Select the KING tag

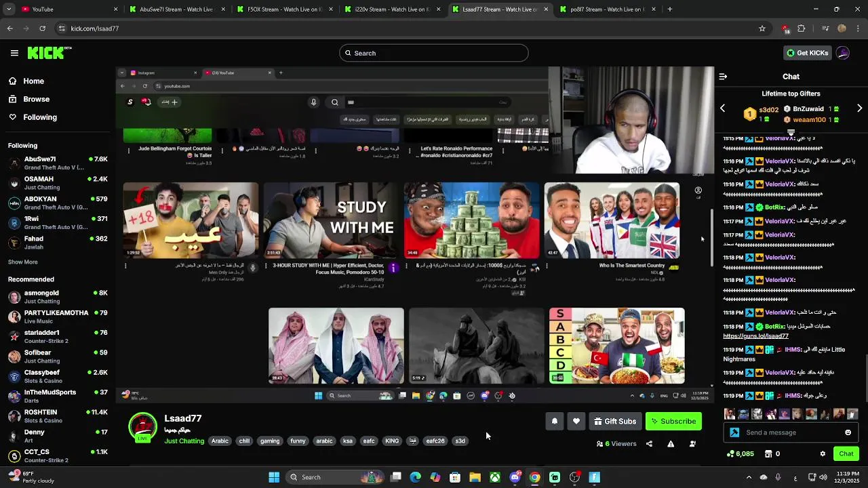[x=392, y=441]
